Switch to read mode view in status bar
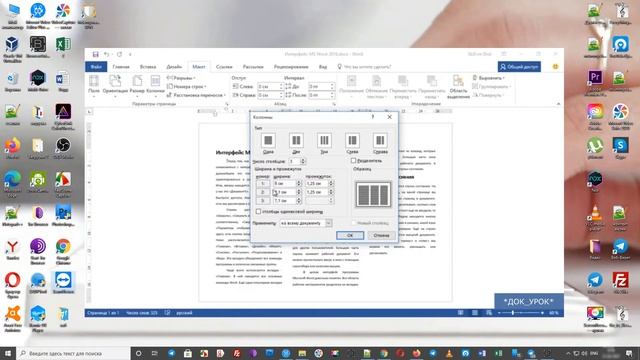640x360 pixels. [x=460, y=313]
